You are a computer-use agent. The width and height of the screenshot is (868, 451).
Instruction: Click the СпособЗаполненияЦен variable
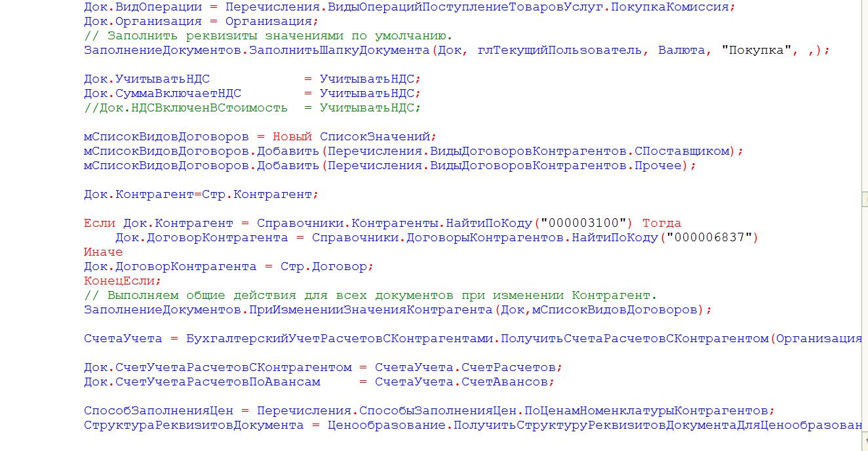coord(158,411)
